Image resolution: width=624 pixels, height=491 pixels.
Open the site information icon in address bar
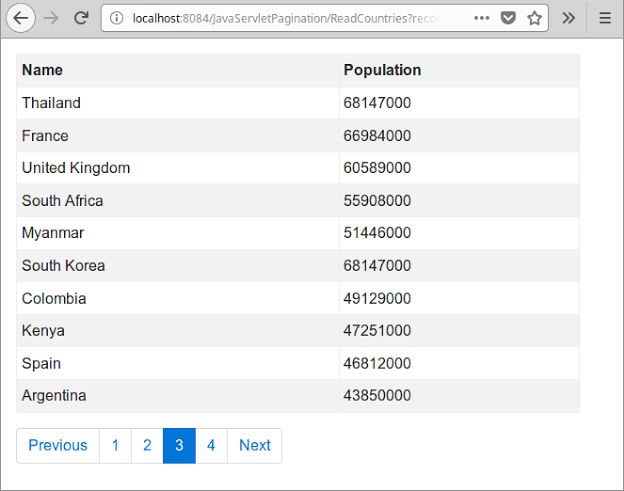pos(117,18)
